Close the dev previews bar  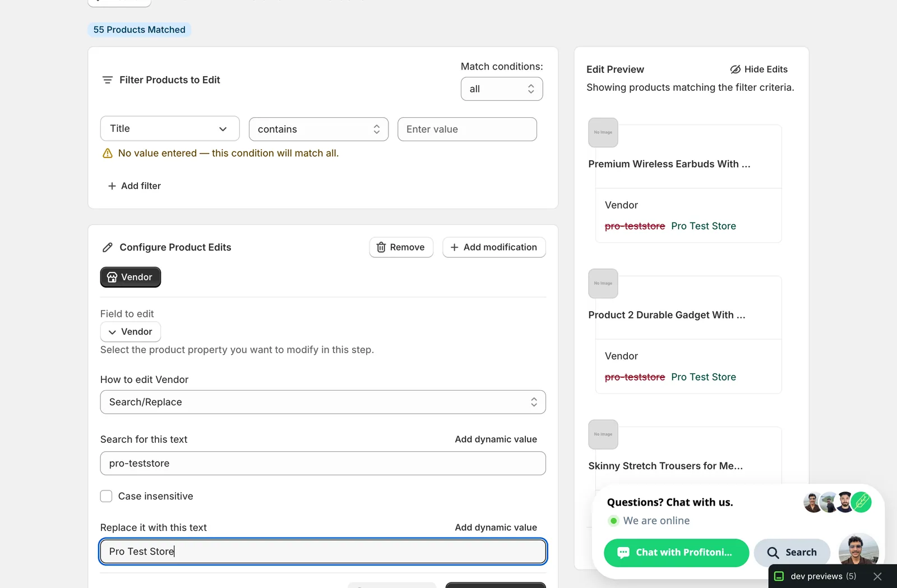[x=878, y=576]
